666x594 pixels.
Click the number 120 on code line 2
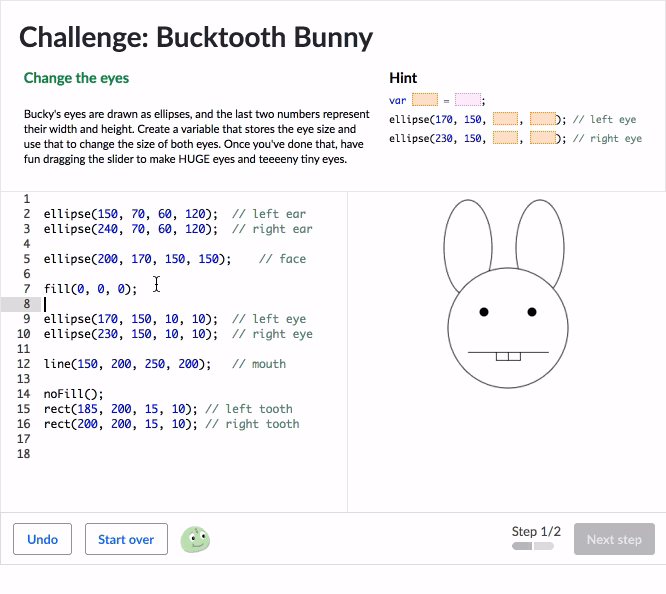tap(195, 214)
